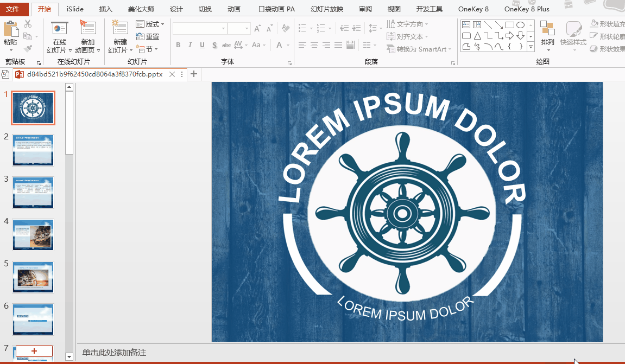Toggle Underline text formatting
625x364 pixels.
[203, 45]
